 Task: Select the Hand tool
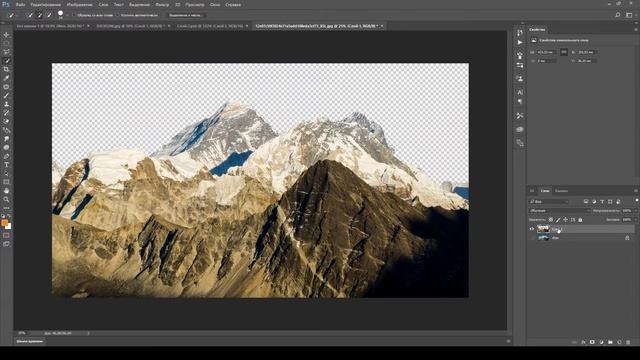(x=6, y=191)
